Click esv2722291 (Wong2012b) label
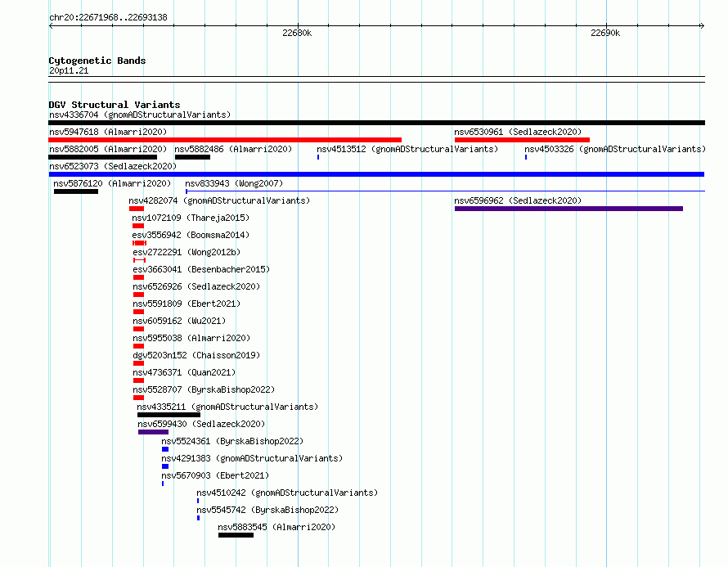728x567 pixels. (186, 252)
